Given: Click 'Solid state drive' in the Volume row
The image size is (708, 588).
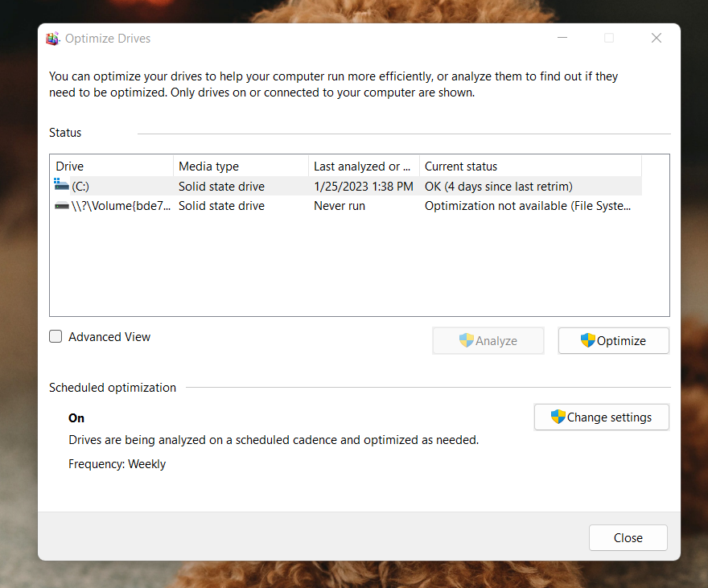Looking at the screenshot, I should pos(222,206).
